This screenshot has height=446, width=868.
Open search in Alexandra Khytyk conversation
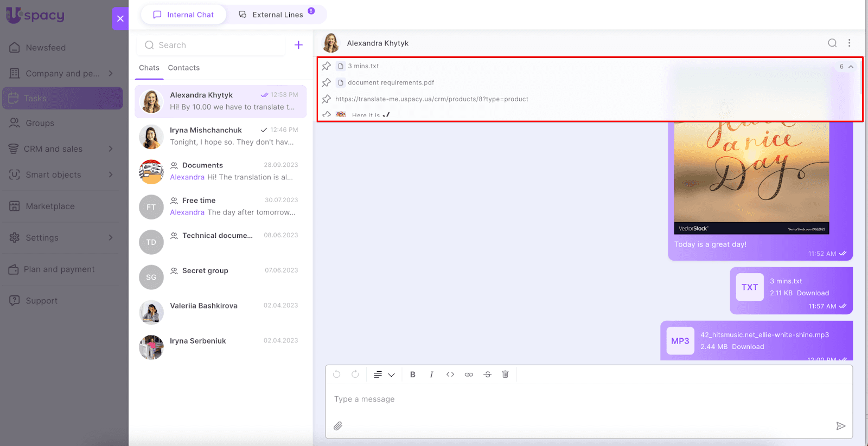(832, 43)
